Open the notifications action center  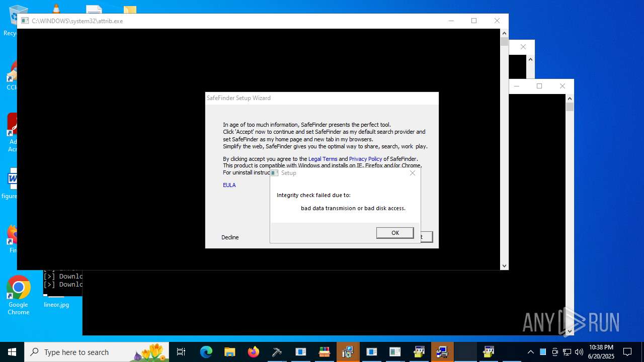coord(627,352)
